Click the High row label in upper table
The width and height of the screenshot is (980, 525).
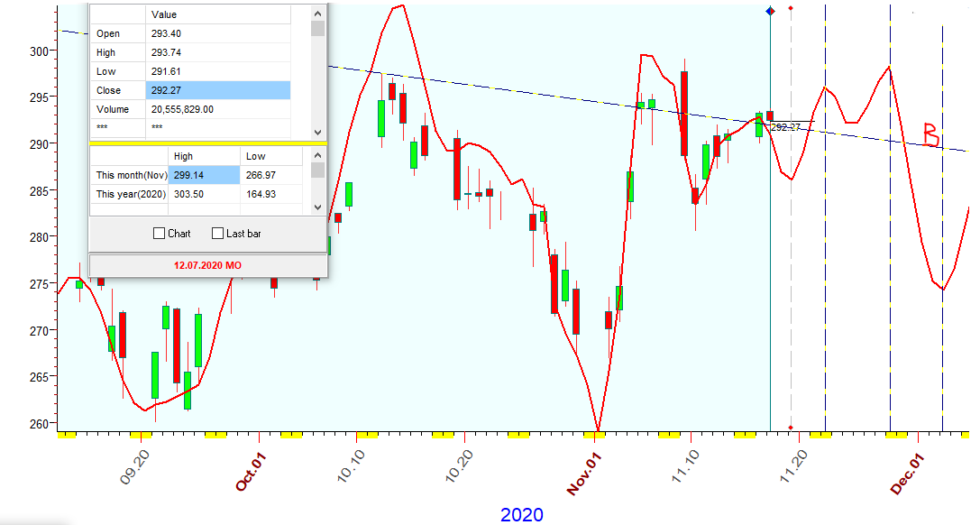105,52
